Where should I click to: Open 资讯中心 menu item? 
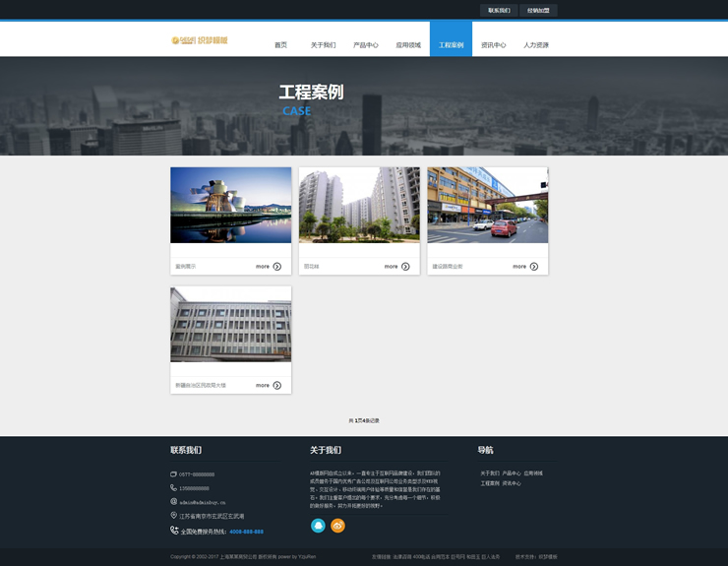[x=494, y=45]
